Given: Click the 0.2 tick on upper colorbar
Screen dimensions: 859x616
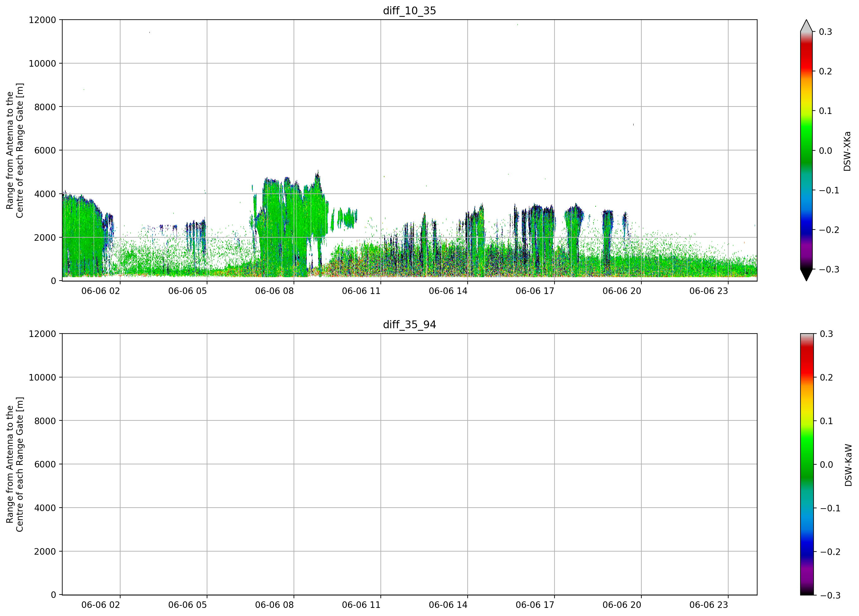Looking at the screenshot, I should tap(825, 71).
